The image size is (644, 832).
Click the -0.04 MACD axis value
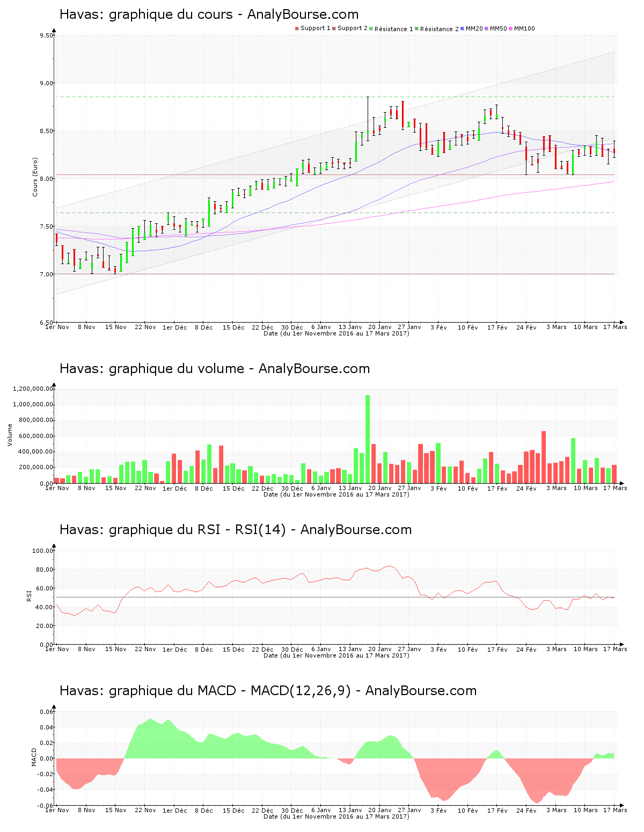tap(46, 790)
